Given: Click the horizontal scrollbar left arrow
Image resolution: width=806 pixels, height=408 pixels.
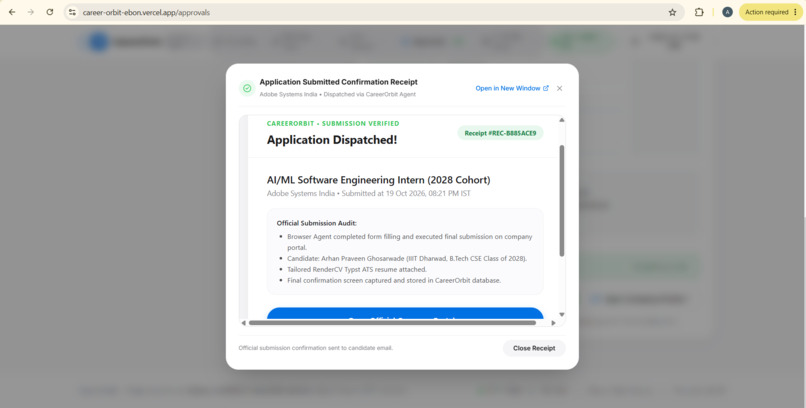Looking at the screenshot, I should coord(244,323).
